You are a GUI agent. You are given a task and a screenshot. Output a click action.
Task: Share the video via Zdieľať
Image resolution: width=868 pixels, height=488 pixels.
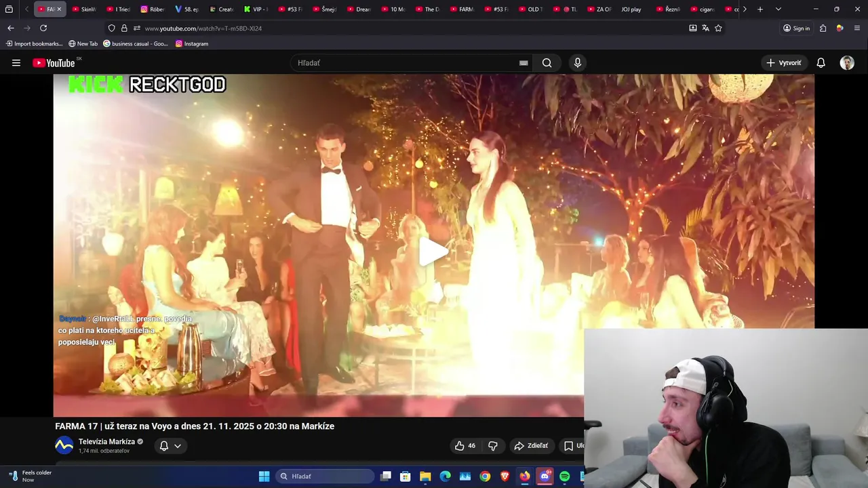coord(531,445)
